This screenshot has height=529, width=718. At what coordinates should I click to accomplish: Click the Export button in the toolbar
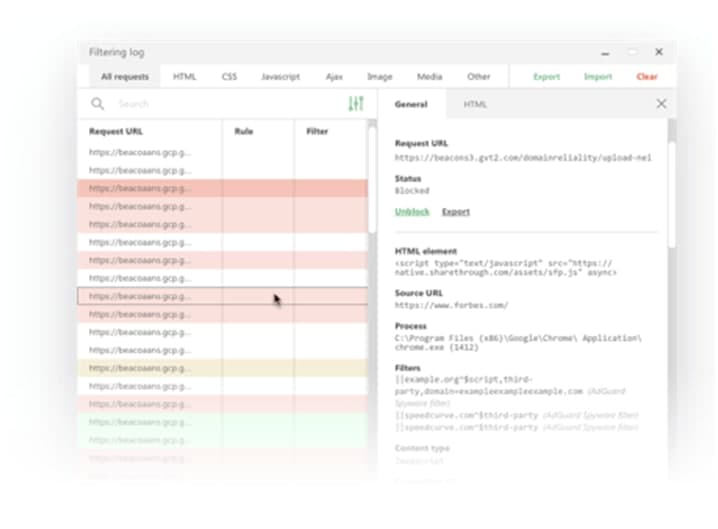546,77
